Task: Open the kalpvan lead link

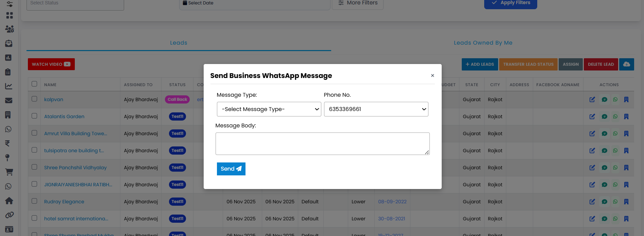Action: 54,99
